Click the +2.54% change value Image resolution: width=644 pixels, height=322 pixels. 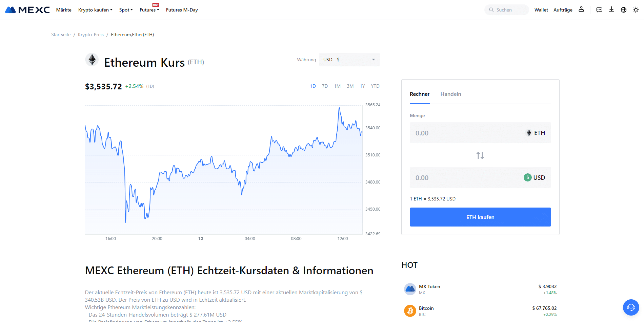[x=134, y=86]
